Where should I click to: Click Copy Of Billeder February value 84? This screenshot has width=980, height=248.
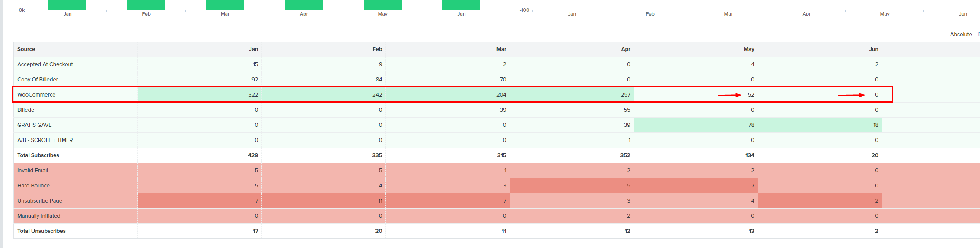click(x=379, y=80)
